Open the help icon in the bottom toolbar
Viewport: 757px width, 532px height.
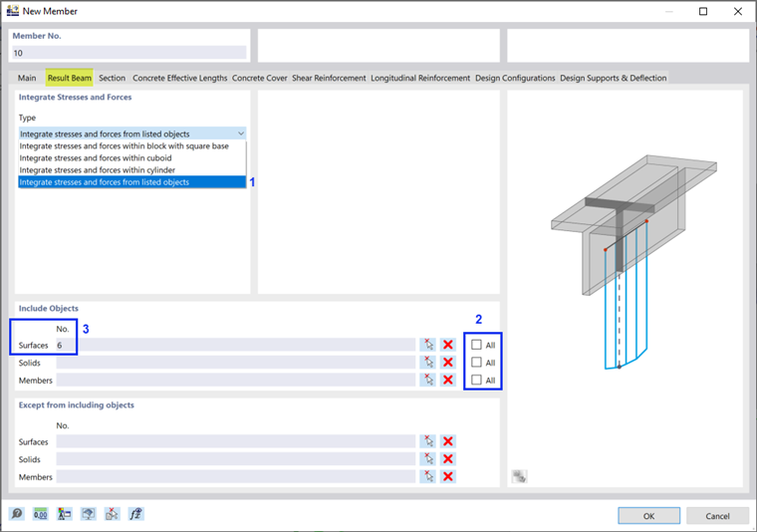coord(17,514)
